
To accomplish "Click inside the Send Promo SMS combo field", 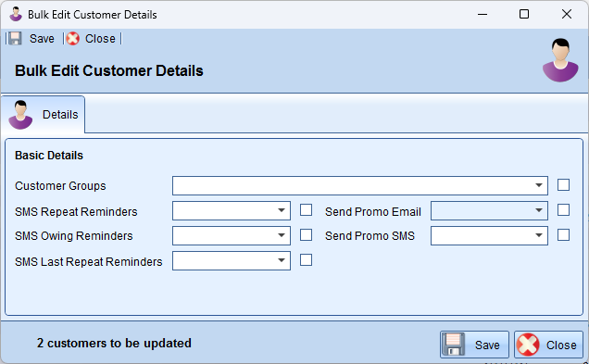I will 489,235.
